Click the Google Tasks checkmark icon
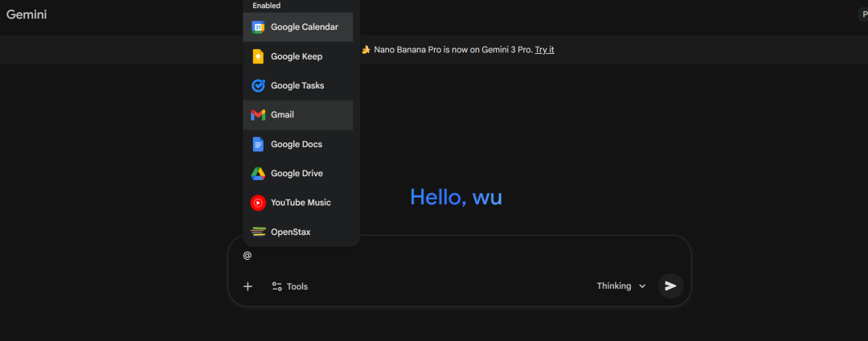Screen dimensions: 868x341 coord(258,86)
